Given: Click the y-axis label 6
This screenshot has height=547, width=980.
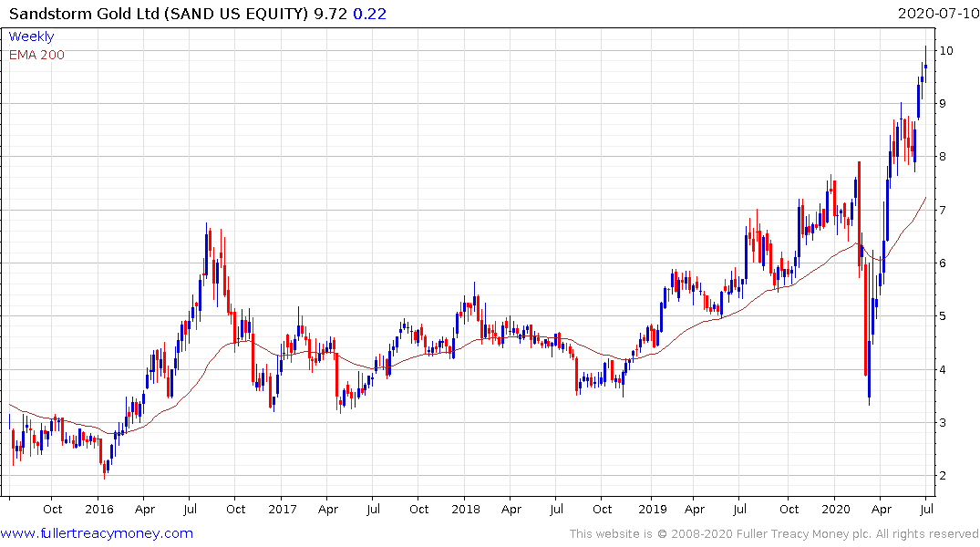Looking at the screenshot, I should (944, 263).
